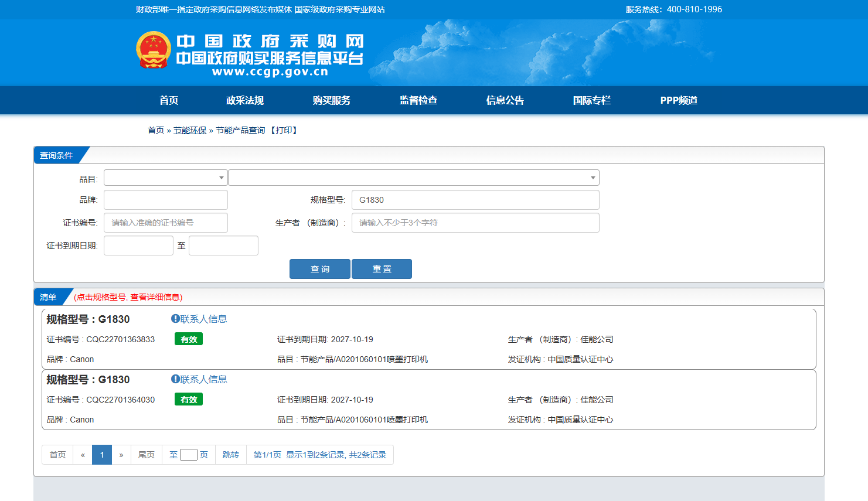Image resolution: width=868 pixels, height=501 pixels.
Task: Click the 跳转 jump page button
Action: pos(231,455)
